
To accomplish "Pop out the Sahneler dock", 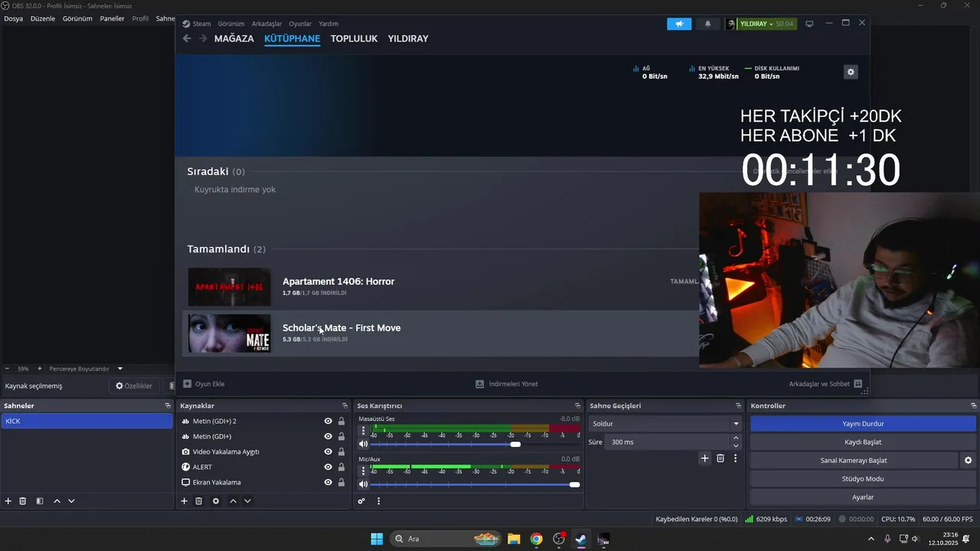I will point(168,406).
